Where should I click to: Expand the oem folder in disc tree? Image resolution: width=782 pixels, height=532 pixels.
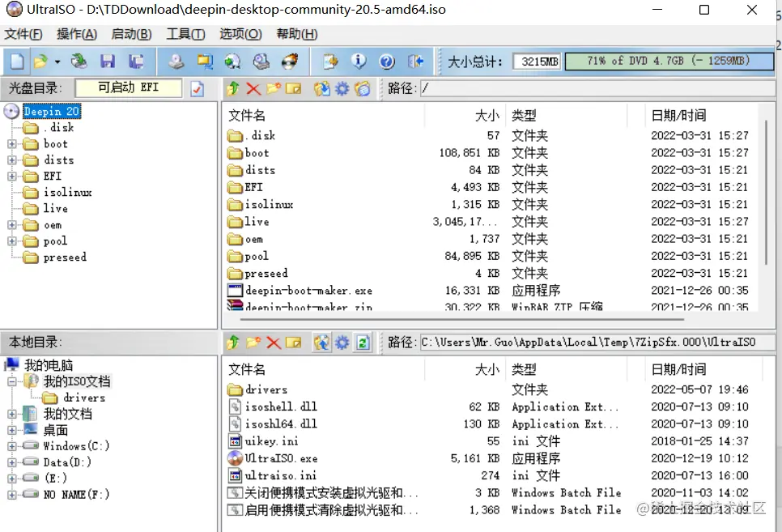12,225
